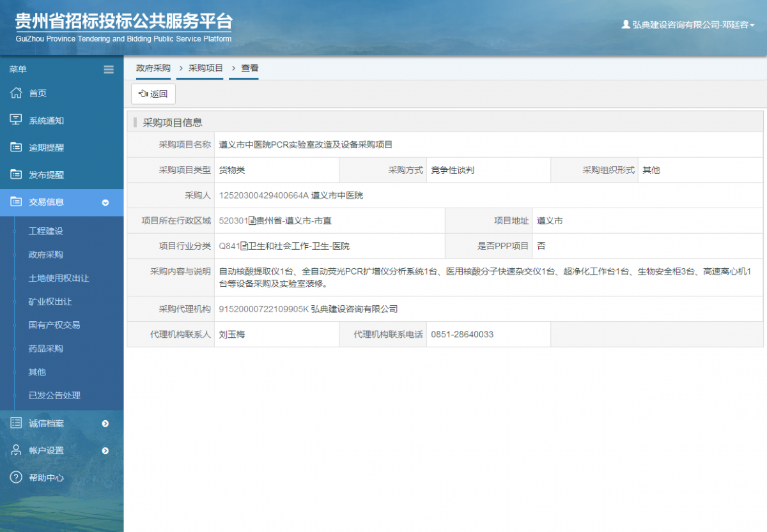
Task: Select 政府采购 in the breadcrumb
Action: (153, 68)
